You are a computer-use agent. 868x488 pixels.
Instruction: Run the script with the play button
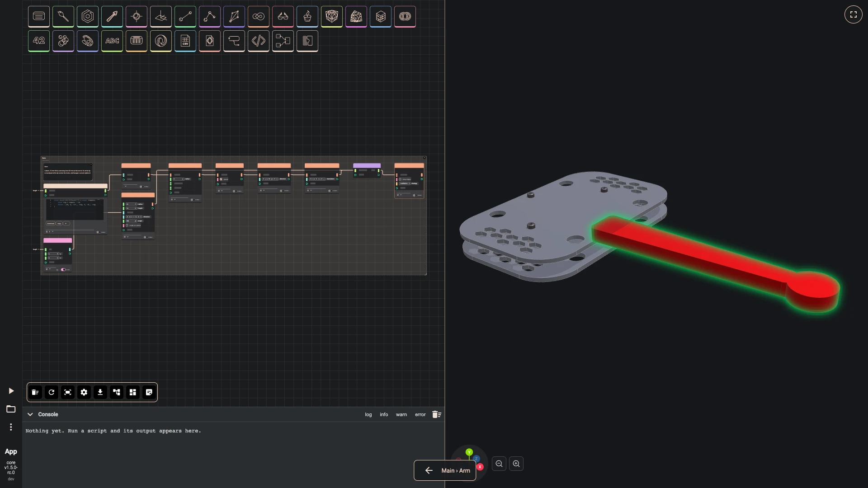point(11,391)
